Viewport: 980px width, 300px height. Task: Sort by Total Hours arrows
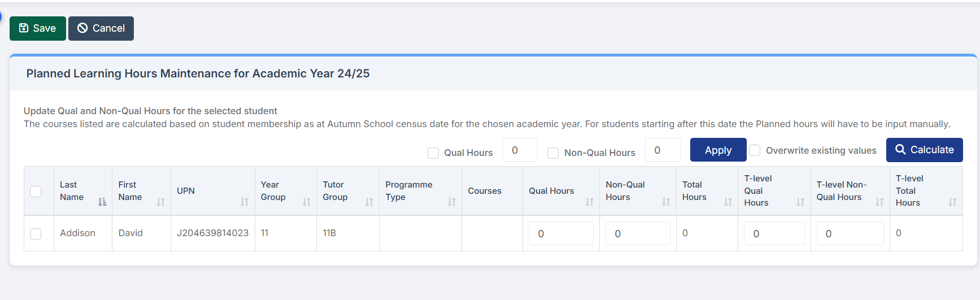tap(728, 202)
